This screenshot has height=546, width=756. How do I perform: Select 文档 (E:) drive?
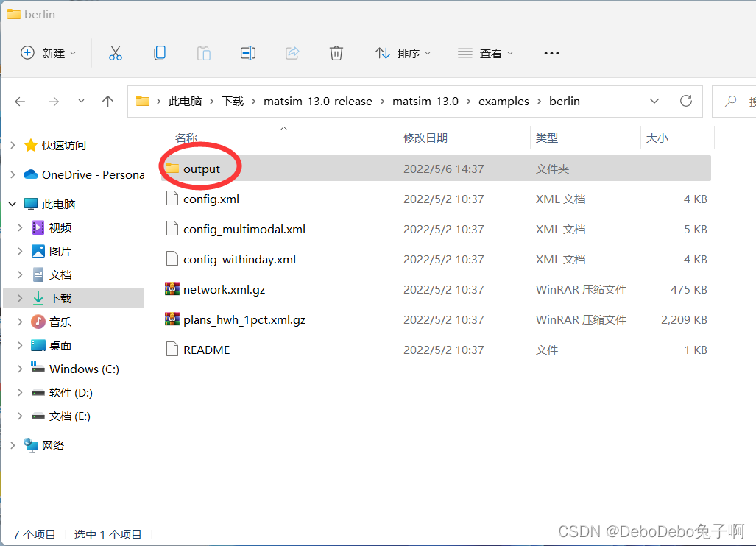70,416
